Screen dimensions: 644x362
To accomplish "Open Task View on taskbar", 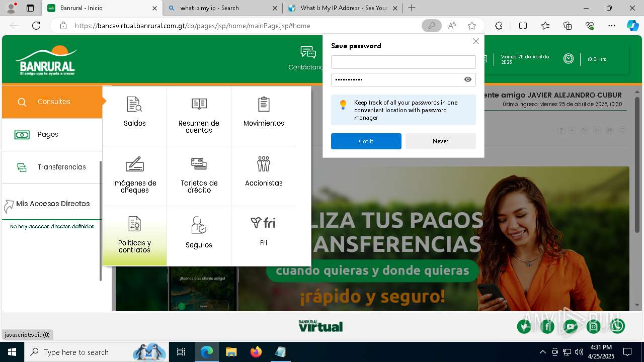I will click(181, 352).
